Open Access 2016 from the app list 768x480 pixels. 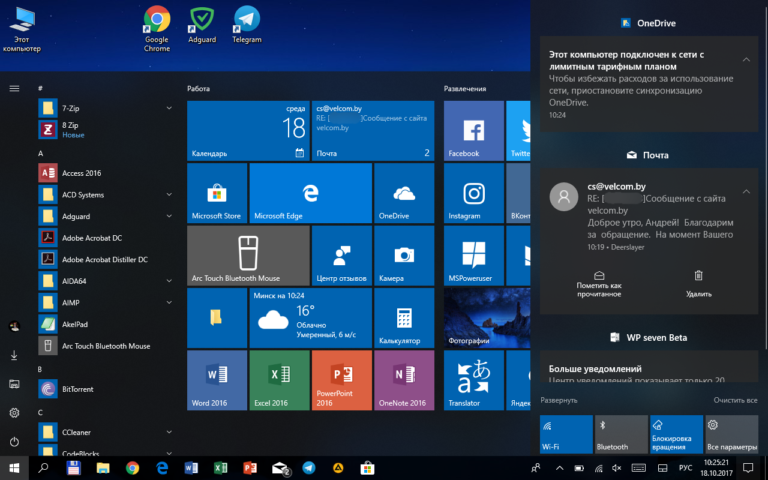coord(80,172)
